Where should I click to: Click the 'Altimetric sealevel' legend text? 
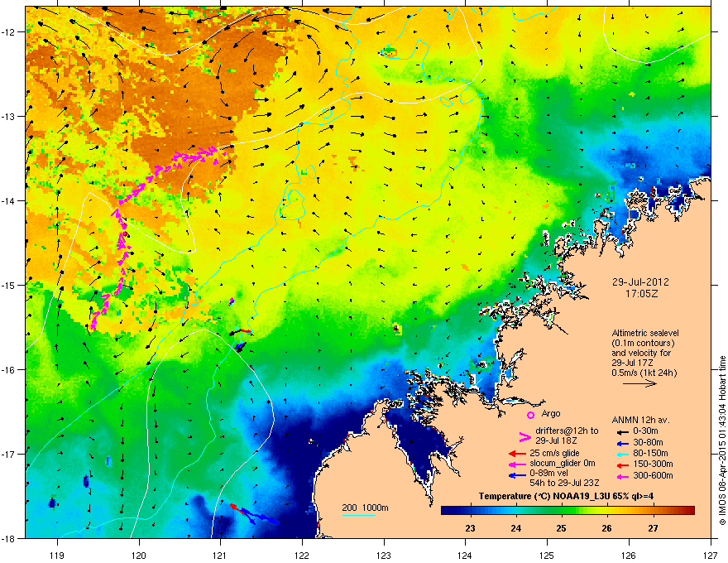point(645,333)
